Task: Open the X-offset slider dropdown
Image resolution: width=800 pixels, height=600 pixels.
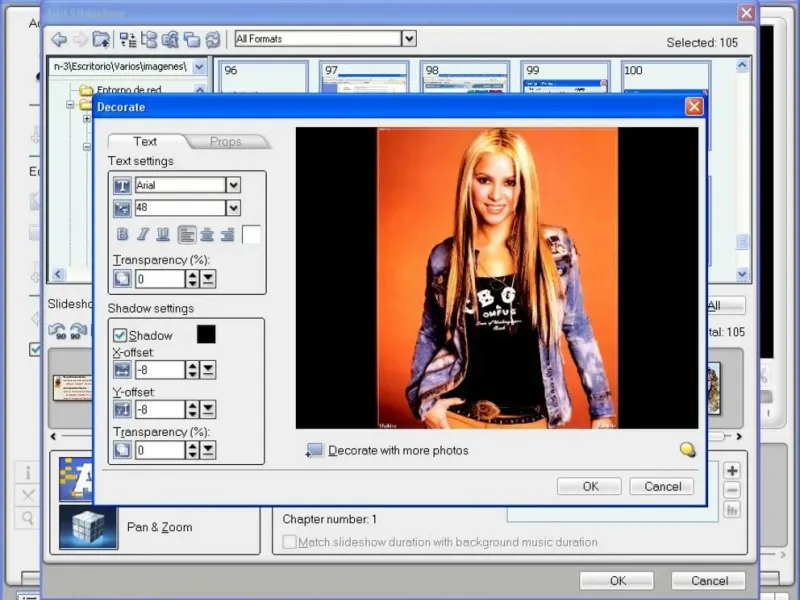Action: pos(208,370)
